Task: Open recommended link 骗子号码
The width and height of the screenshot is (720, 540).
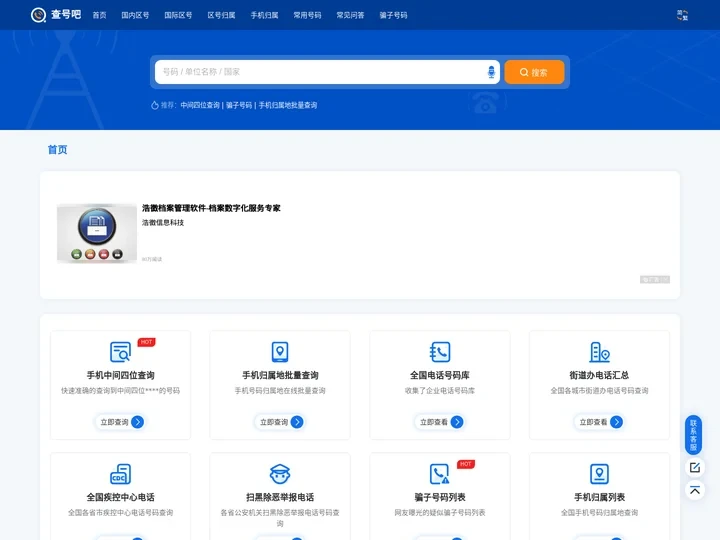Action: [x=239, y=105]
